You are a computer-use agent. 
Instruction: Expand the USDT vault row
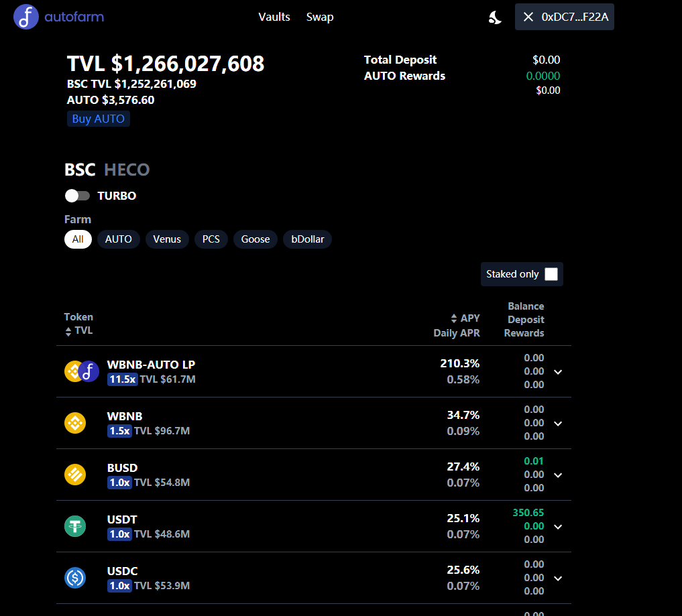[x=558, y=526]
